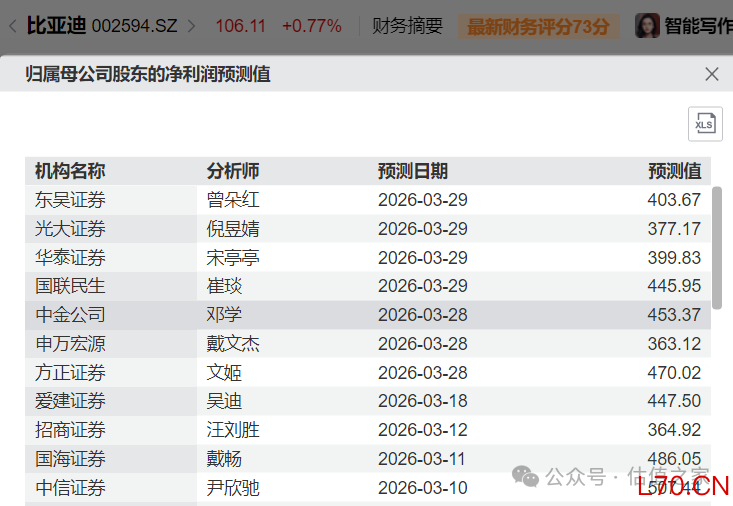Viewport: 733px width, 506px height.
Task: Click the 智能写作 avatar icon
Action: click(647, 26)
